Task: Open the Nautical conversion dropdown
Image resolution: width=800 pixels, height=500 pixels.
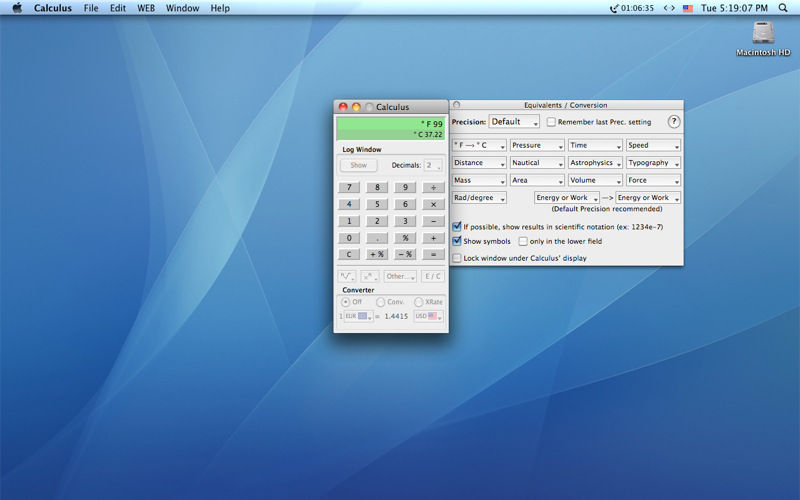Action: coord(537,163)
